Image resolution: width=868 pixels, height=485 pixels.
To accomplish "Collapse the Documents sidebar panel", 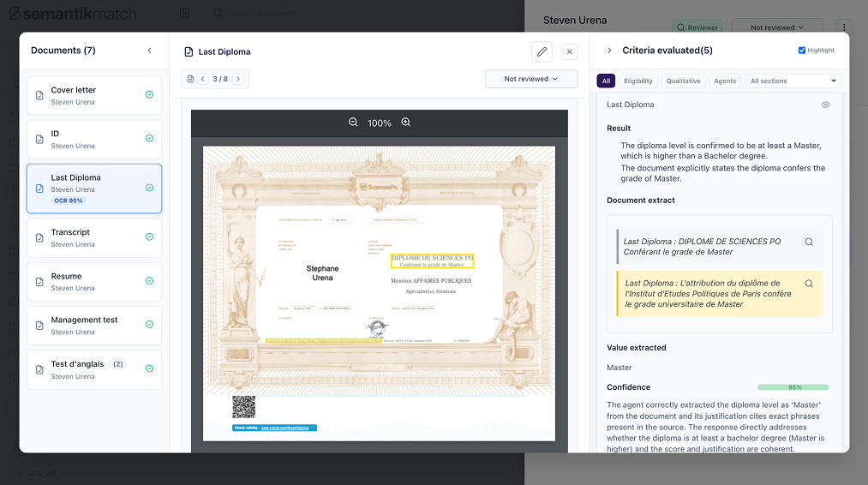I will coord(150,51).
